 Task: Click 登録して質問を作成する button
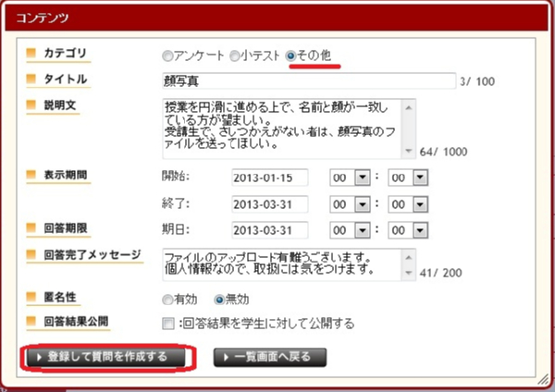click(x=107, y=357)
